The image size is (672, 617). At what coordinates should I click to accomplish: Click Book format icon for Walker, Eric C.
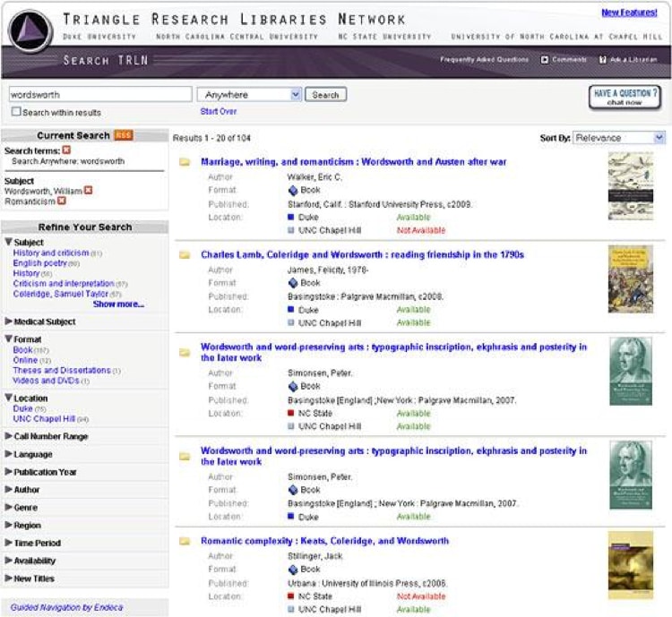(x=293, y=190)
